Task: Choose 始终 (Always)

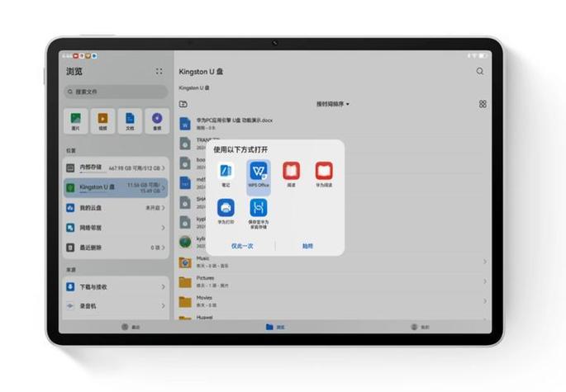Action: [307, 246]
